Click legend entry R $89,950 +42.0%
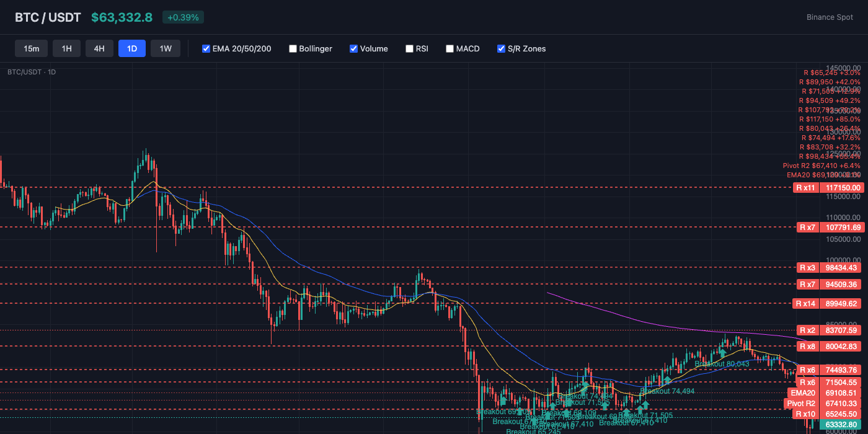 click(830, 82)
